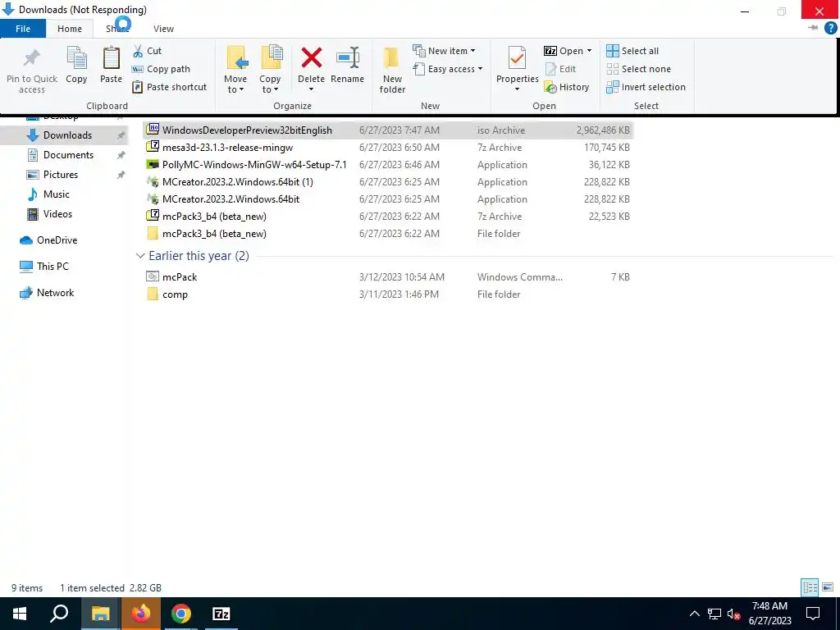This screenshot has height=630, width=840.
Task: Select the mcPack3_b4 (beta_new) File folder
Action: click(x=388, y=234)
